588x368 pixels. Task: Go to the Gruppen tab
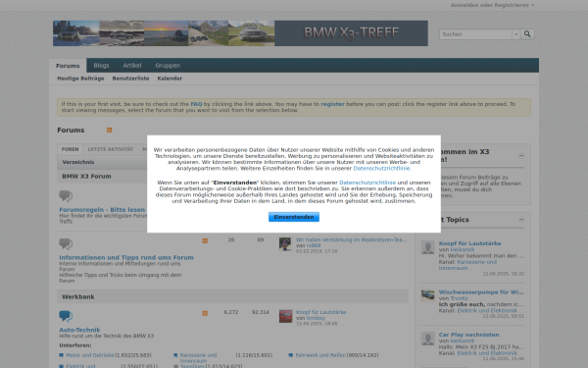coord(168,66)
